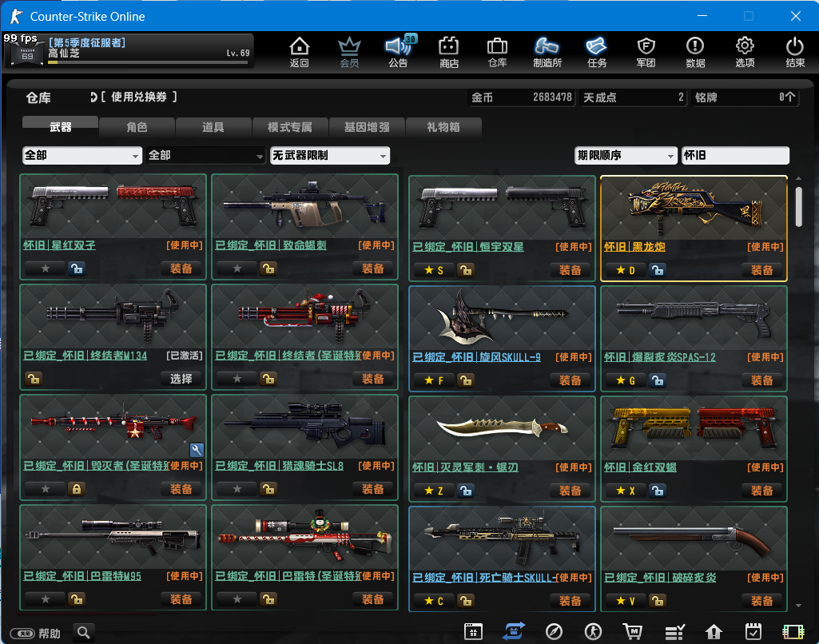Click the blue exchange arrows icon
The image size is (819, 644).
[x=514, y=631]
